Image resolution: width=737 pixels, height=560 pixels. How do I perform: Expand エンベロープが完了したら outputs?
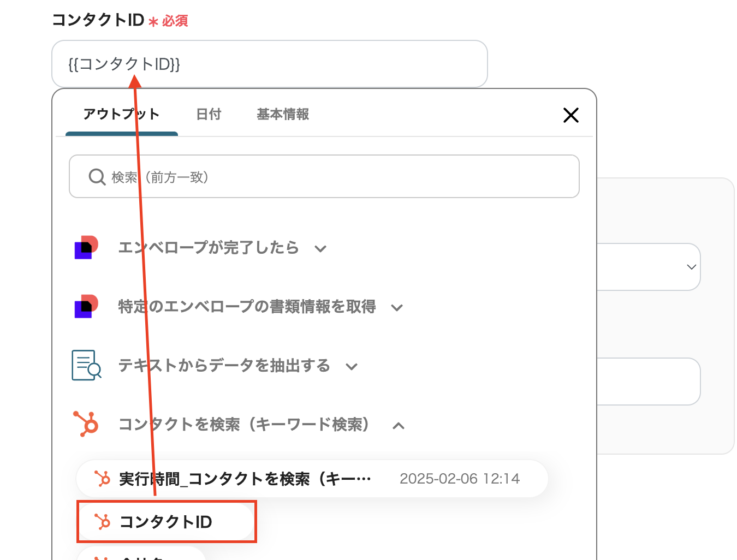321,248
